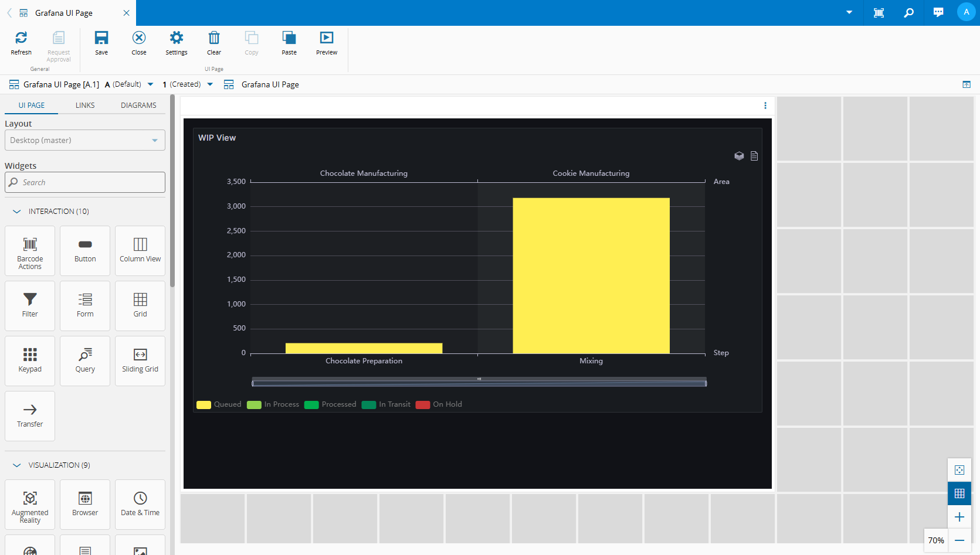The width and height of the screenshot is (980, 555).
Task: Open the Settings gear
Action: click(x=176, y=39)
